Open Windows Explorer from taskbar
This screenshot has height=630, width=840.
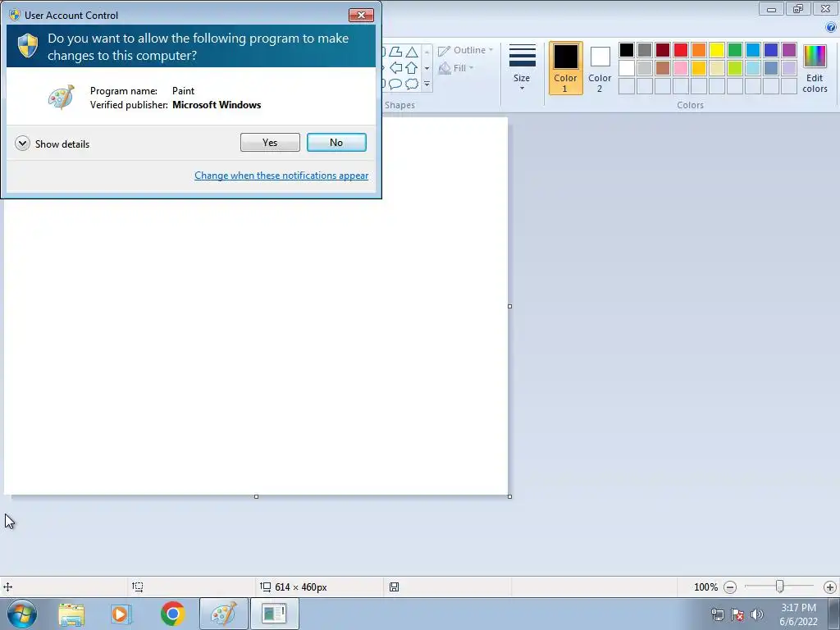(x=71, y=614)
